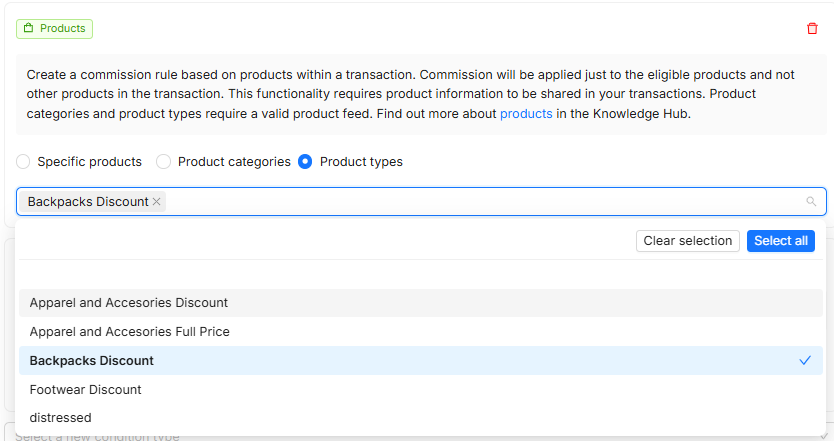Open the 'products' Knowledge Hub link
The image size is (834, 441).
tap(526, 114)
